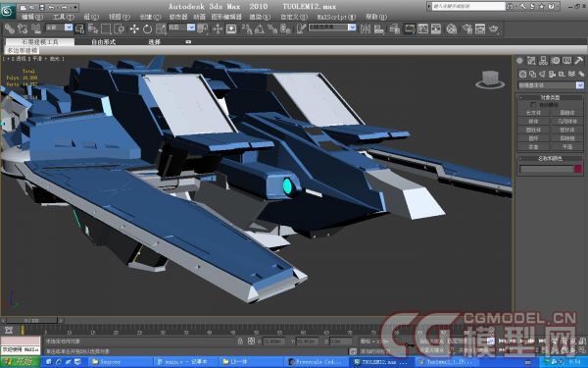588x368 pixels.
Task: Click the Plane (平面) primitive button
Action: coord(567,147)
